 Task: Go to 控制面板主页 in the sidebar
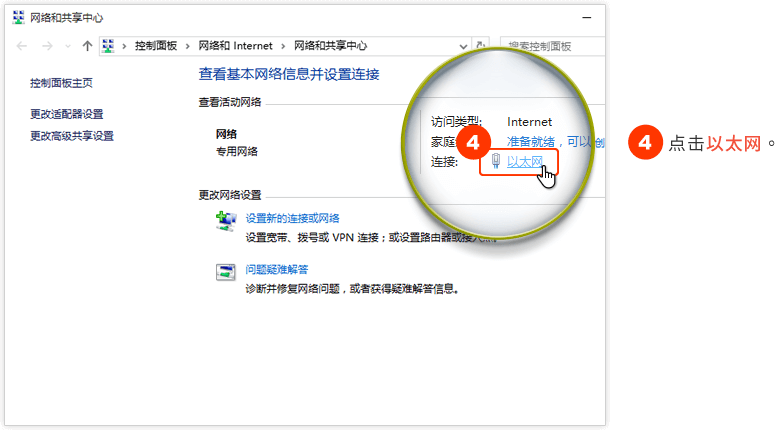coord(61,83)
